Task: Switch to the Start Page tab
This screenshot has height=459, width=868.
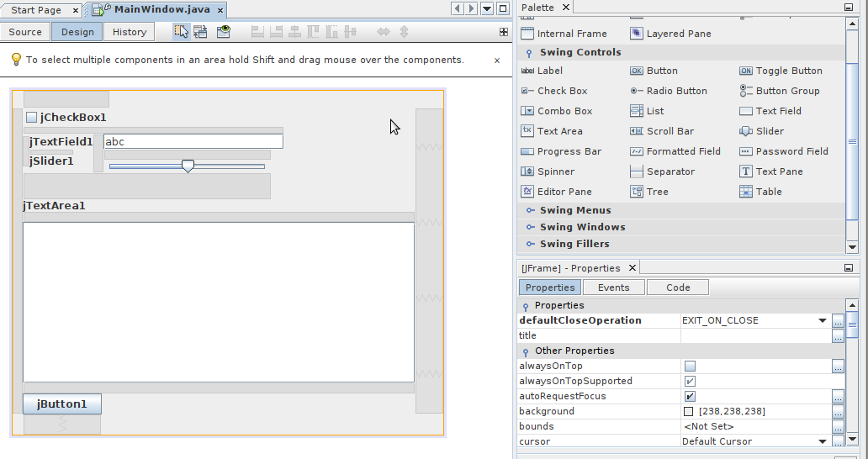Action: tap(35, 10)
